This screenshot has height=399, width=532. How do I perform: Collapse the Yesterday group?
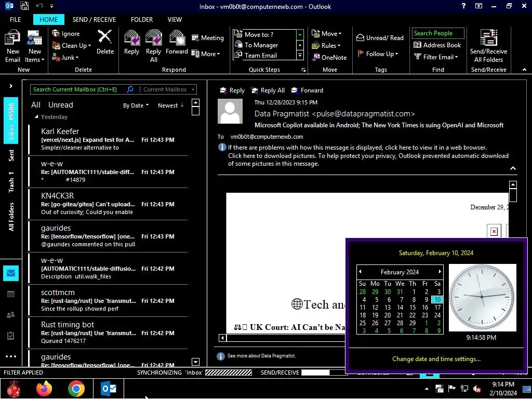tap(36, 117)
